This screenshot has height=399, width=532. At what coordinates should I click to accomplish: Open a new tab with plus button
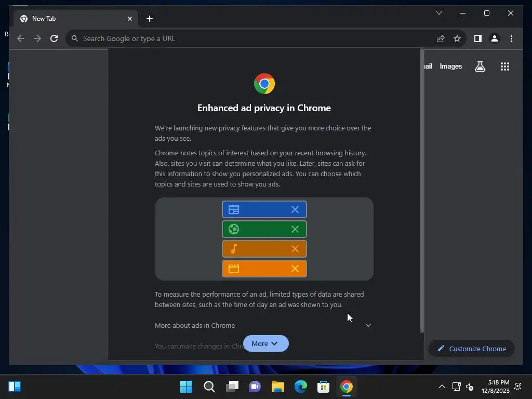(x=150, y=19)
